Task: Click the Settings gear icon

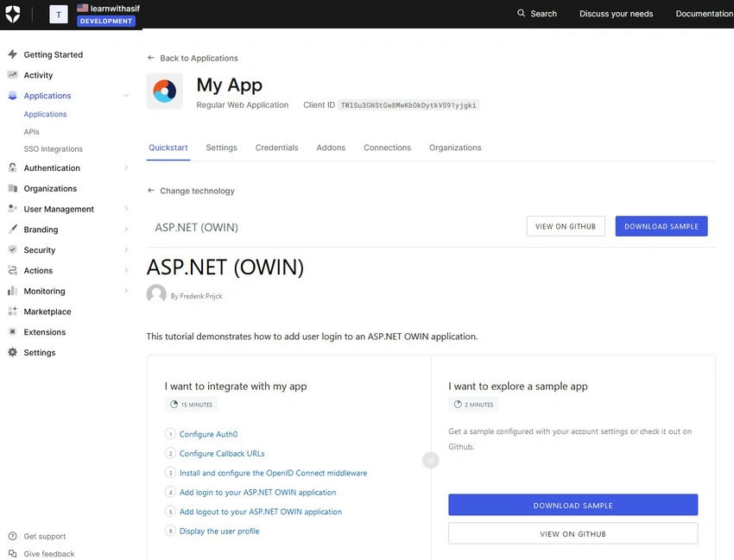Action: pos(13,352)
